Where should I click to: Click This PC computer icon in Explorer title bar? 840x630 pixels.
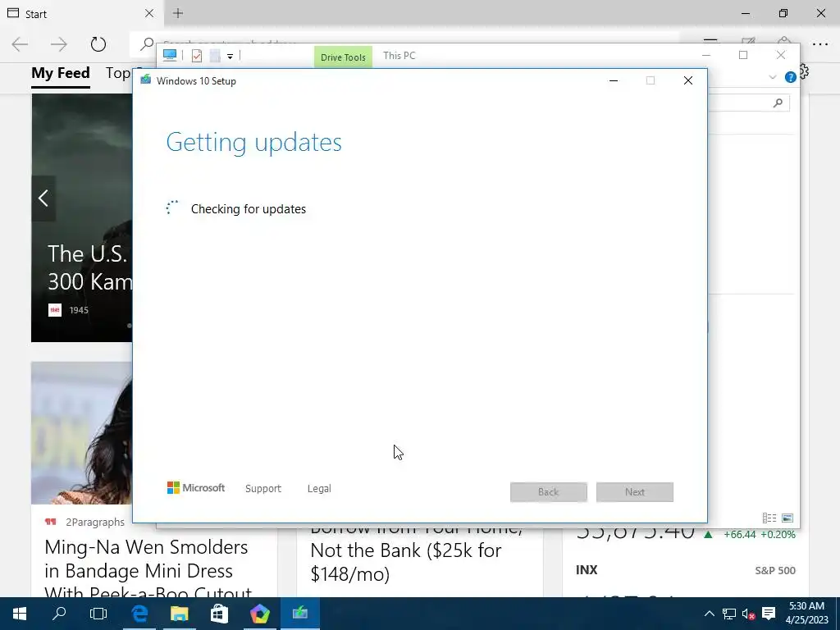[170, 55]
